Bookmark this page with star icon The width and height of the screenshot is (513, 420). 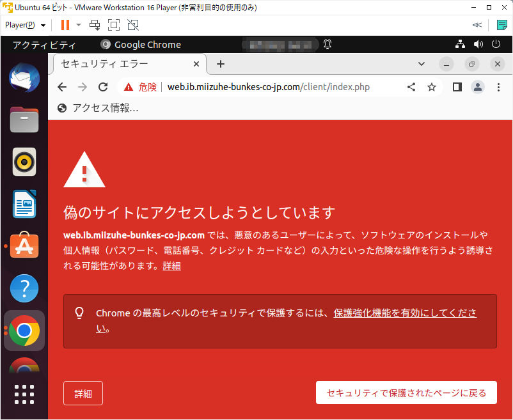(x=432, y=87)
